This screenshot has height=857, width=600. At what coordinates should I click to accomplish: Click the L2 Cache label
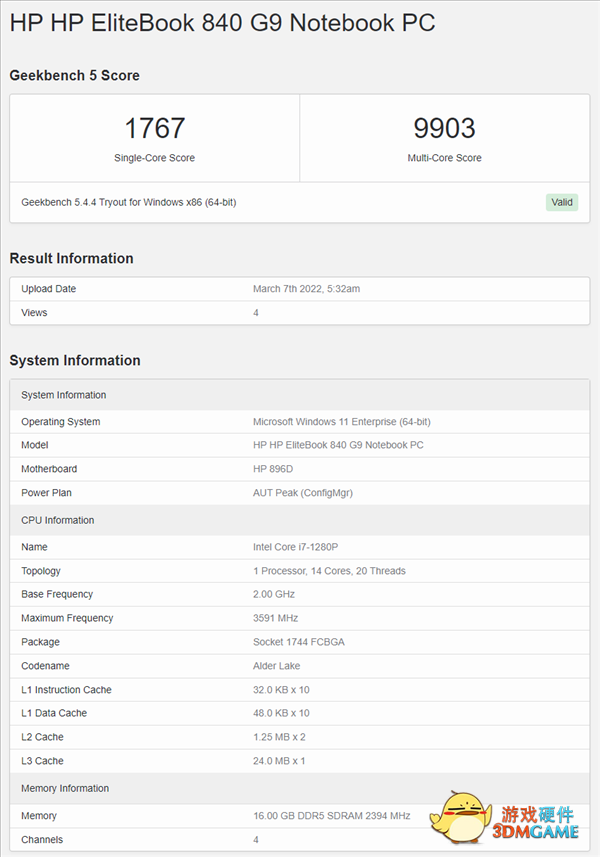[43, 737]
